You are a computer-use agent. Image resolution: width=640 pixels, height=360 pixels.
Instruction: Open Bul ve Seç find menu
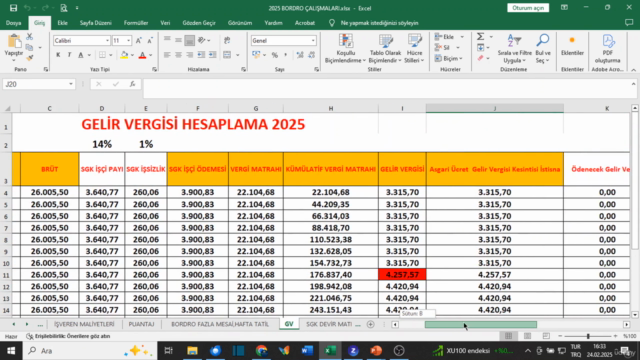point(543,49)
